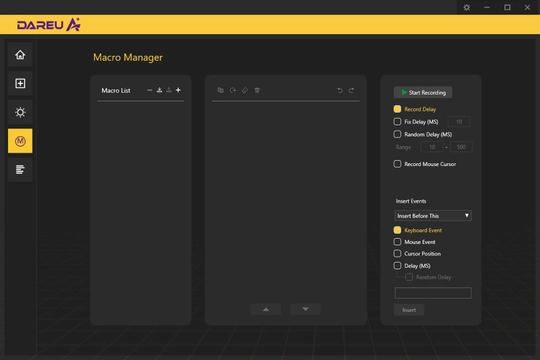
Task: Enable Fix Delay (MS) option
Action: click(x=397, y=122)
